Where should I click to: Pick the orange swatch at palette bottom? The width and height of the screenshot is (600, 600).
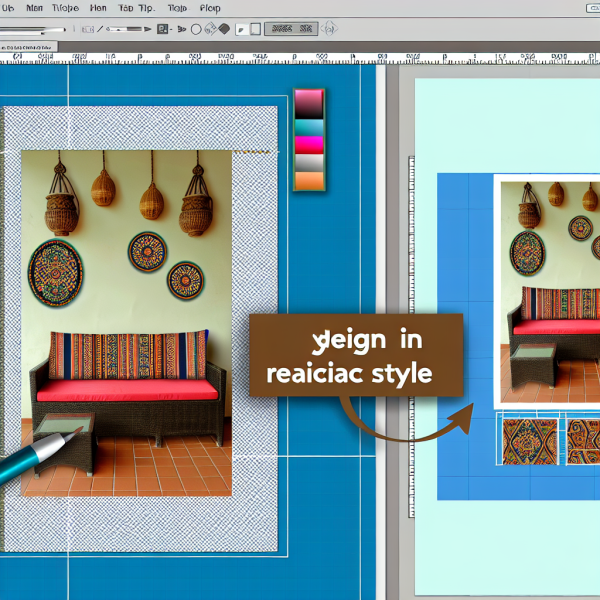click(309, 180)
